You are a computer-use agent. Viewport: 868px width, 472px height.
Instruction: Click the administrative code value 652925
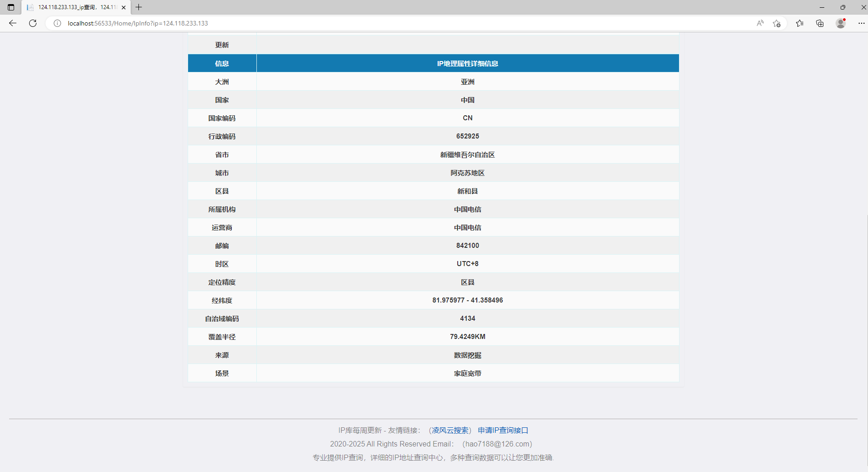pos(467,136)
